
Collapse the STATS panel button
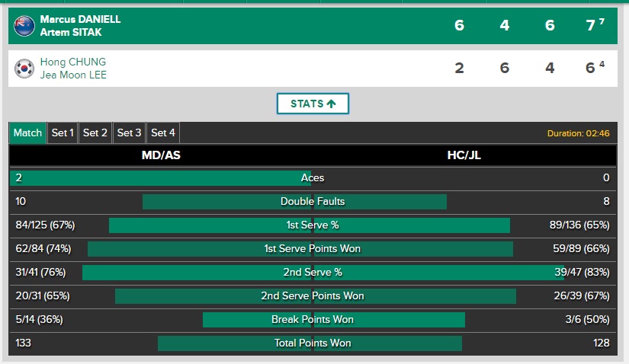pos(313,104)
